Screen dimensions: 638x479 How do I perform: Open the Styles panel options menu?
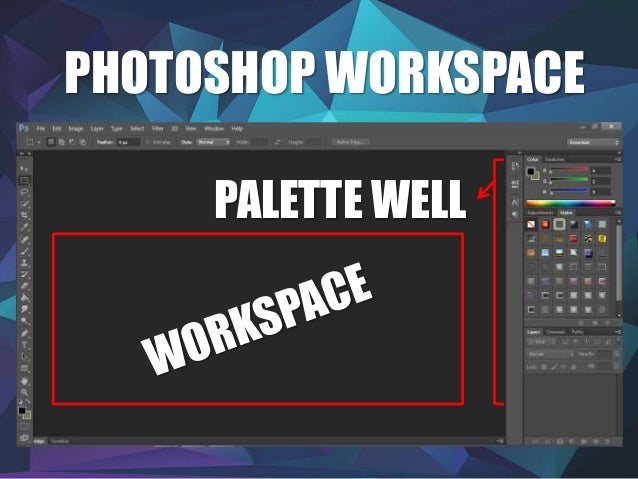click(618, 212)
